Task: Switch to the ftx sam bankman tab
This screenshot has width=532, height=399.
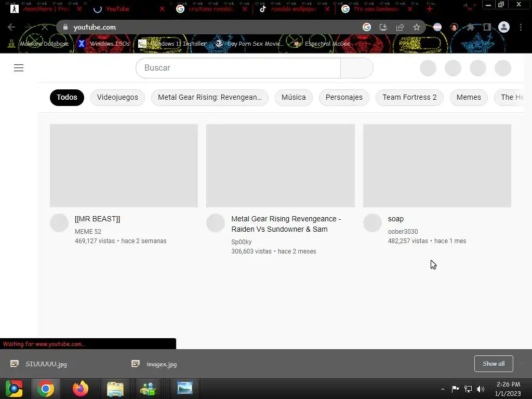Action: click(x=376, y=9)
